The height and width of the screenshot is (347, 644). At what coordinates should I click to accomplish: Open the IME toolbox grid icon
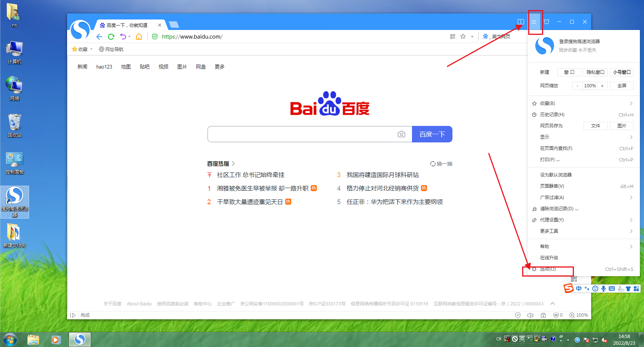click(636, 289)
